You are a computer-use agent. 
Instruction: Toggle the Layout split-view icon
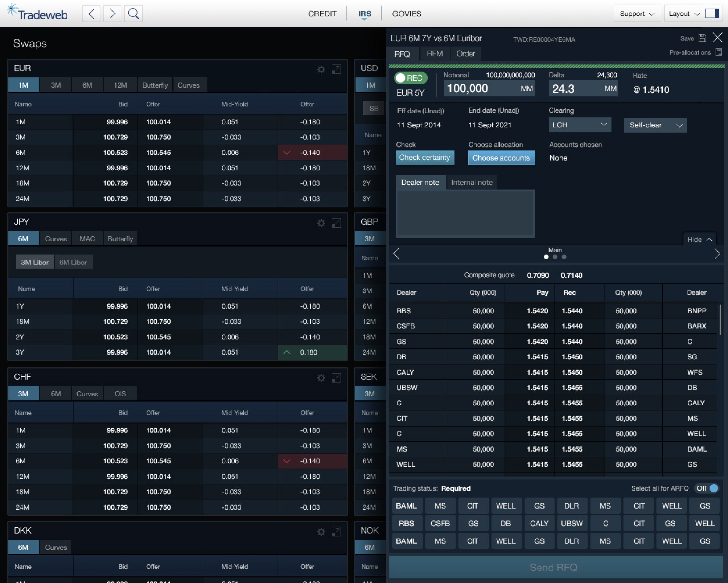click(712, 14)
